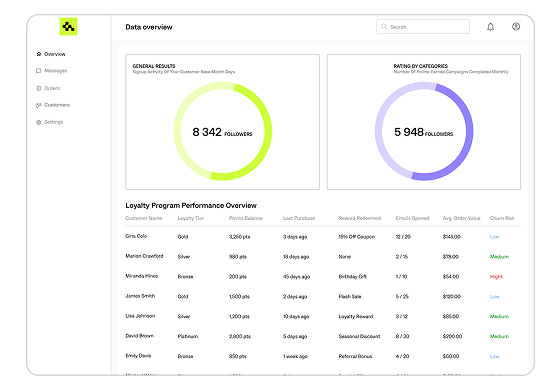This screenshot has height=390, width=560.
Task: Click the Orders icon in sidebar
Action: point(39,88)
